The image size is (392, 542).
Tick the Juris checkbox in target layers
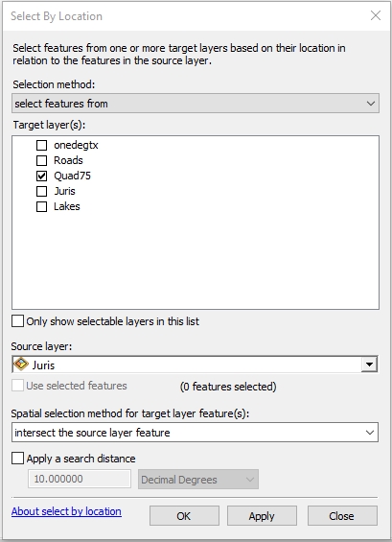tap(42, 191)
